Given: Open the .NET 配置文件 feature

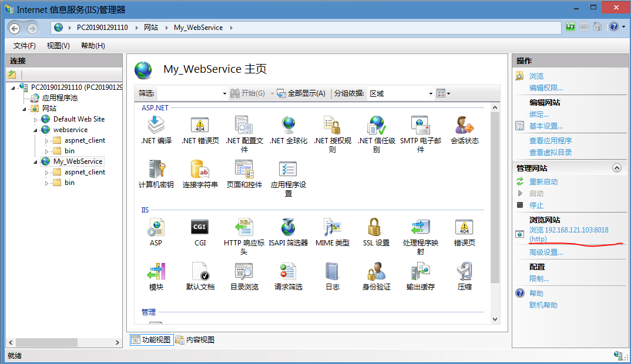Looking at the screenshot, I should point(244,134).
